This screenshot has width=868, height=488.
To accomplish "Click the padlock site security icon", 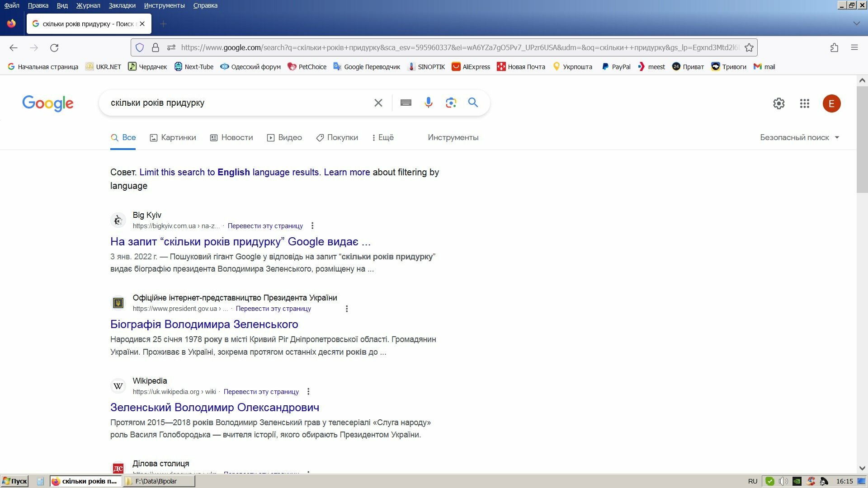I will 155,47.
